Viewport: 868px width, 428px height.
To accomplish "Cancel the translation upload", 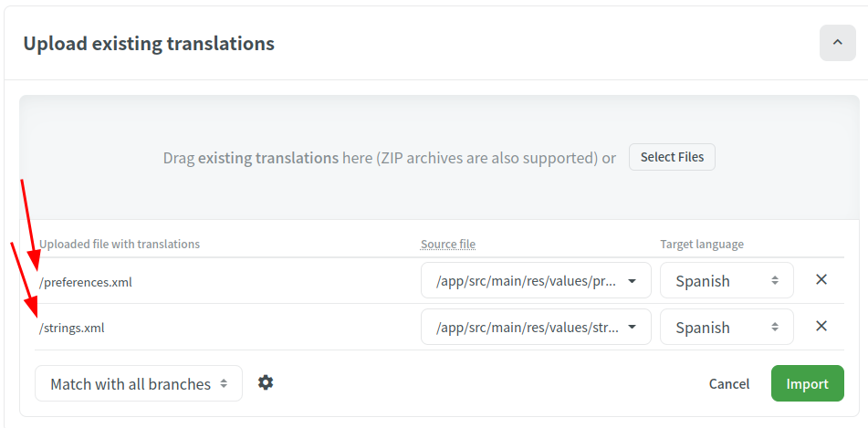I will [729, 383].
